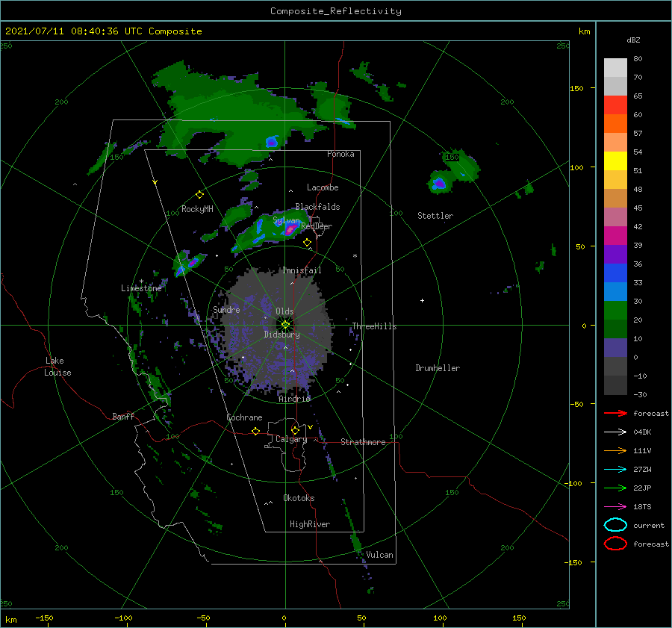The image size is (672, 628).
Task: Click the yellow diamond at radar center
Action: click(x=285, y=325)
